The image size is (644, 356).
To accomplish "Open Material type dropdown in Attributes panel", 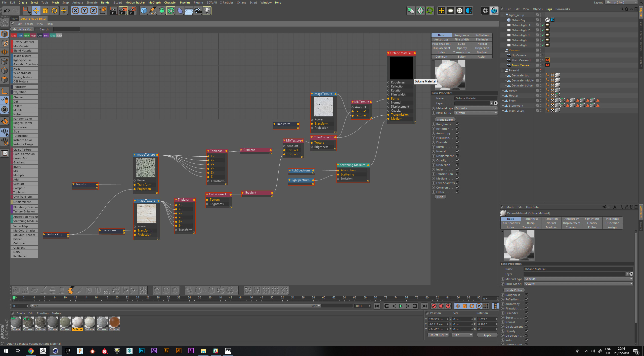I will point(578,279).
